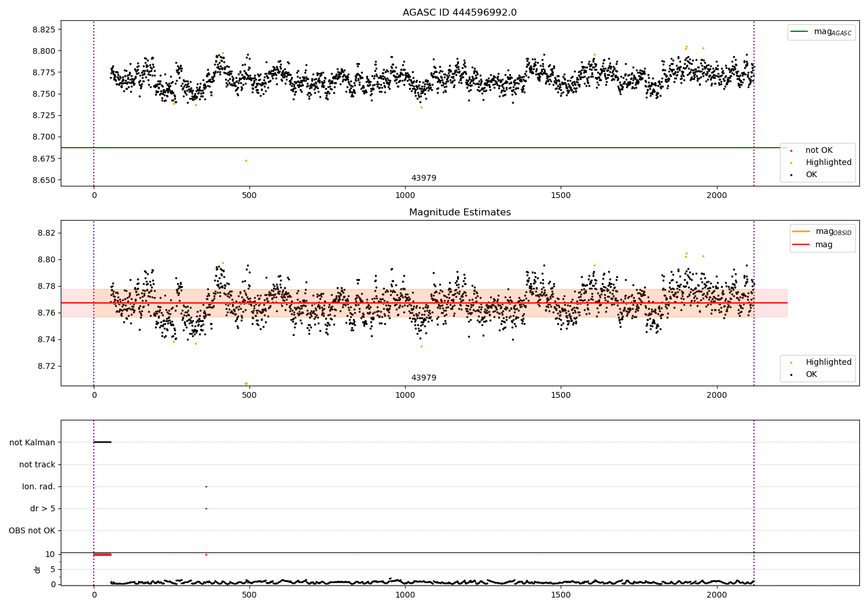Click the orange 'Highlighted' legend marker in top plot
The height and width of the screenshot is (608, 868).
[791, 163]
